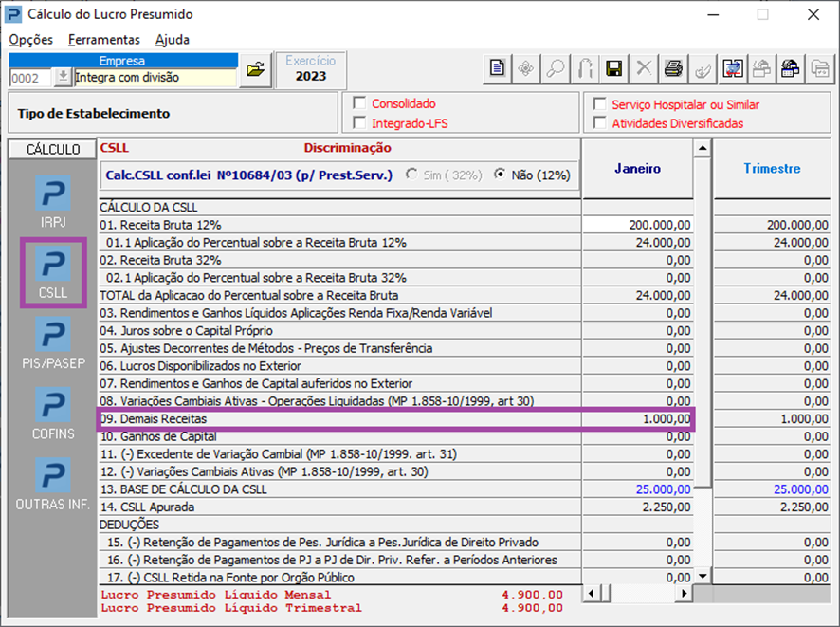The width and height of the screenshot is (840, 627).
Task: Click vertical scrollbar down arrow
Action: coord(703,577)
